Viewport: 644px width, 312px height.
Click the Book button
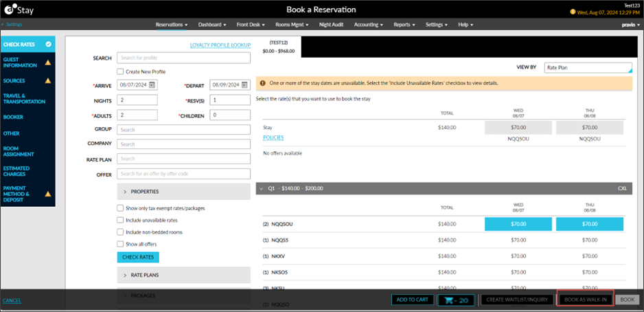[627, 300]
